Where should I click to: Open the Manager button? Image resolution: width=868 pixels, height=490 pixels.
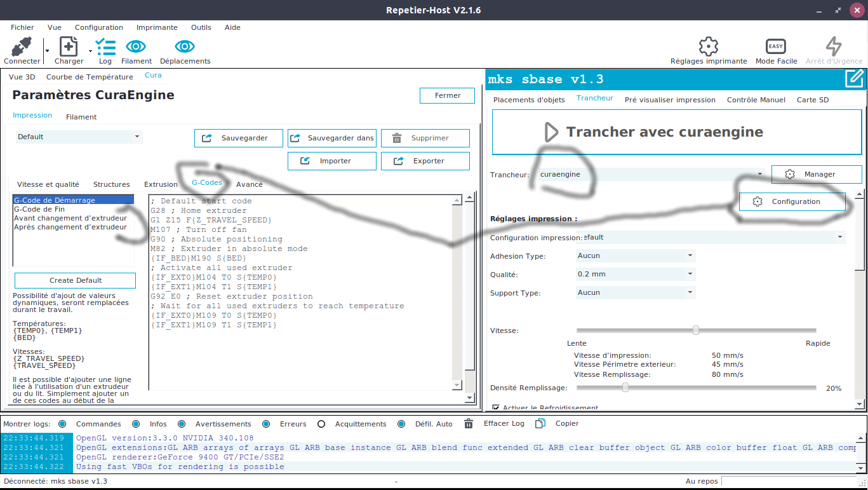tap(817, 174)
